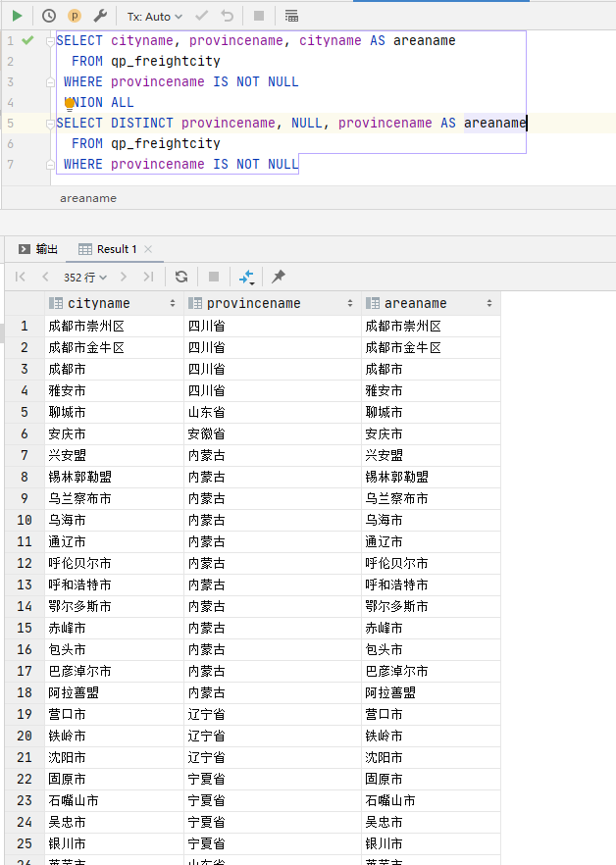Screen dimensions: 616x865
Task: Click areaname breadcrumb below the editor
Action: pos(88,198)
